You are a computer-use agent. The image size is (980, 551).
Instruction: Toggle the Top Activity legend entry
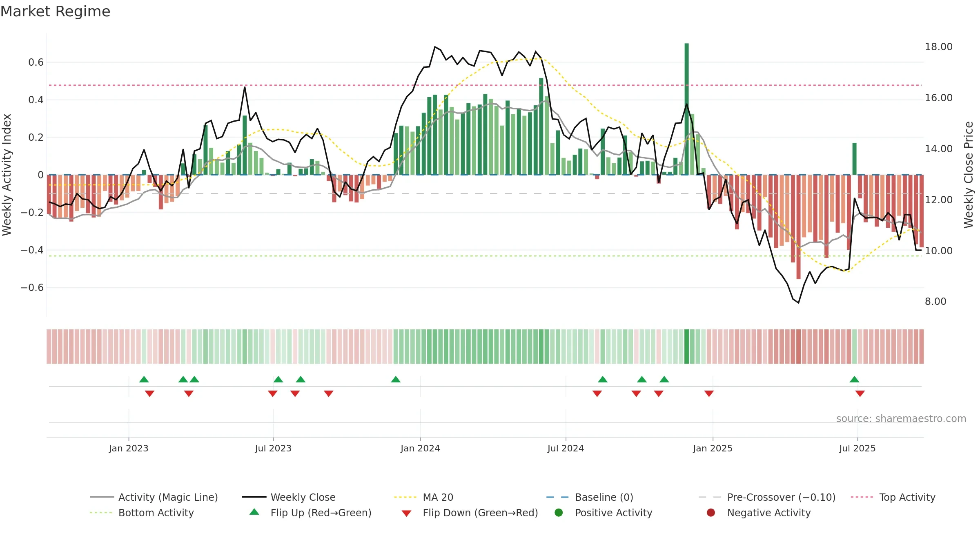[x=893, y=497]
